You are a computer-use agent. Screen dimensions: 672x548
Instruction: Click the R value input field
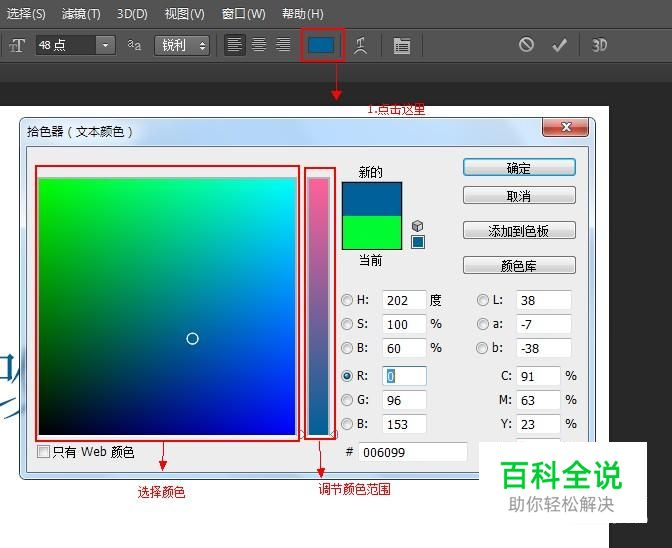coord(404,376)
